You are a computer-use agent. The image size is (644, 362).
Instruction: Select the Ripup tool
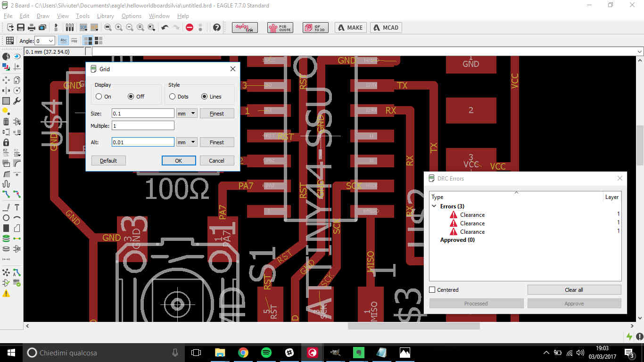17,194
